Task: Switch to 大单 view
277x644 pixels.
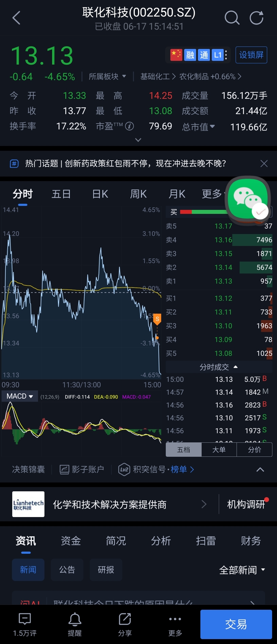Action: point(219,450)
